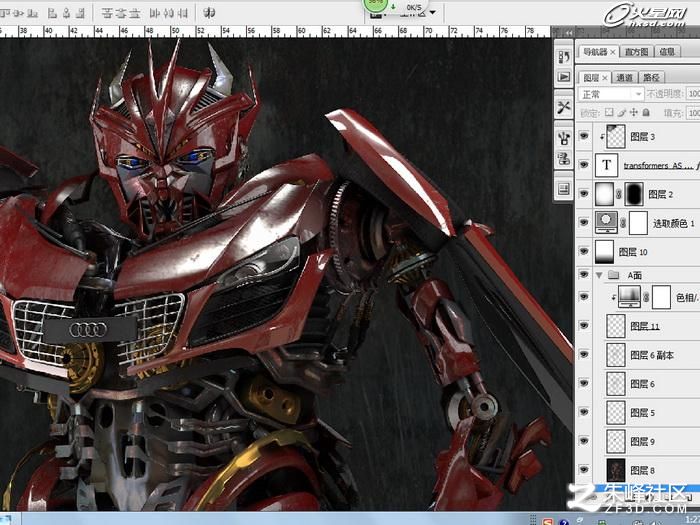
Task: Click the 填充 fill value field
Action: click(x=693, y=113)
